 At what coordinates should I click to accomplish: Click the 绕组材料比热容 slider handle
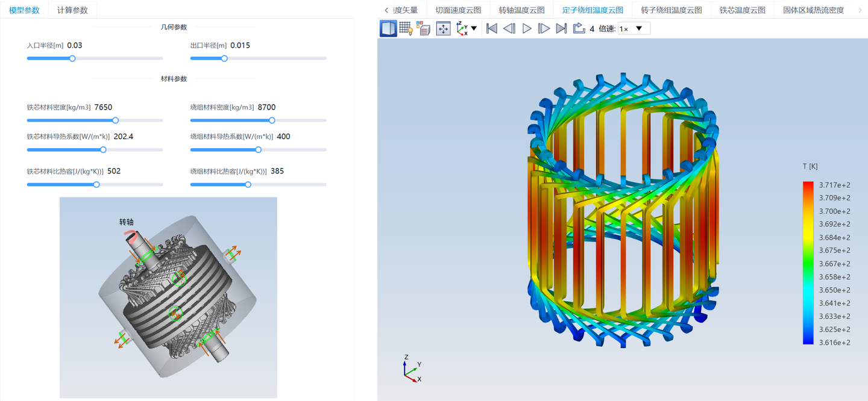click(248, 185)
